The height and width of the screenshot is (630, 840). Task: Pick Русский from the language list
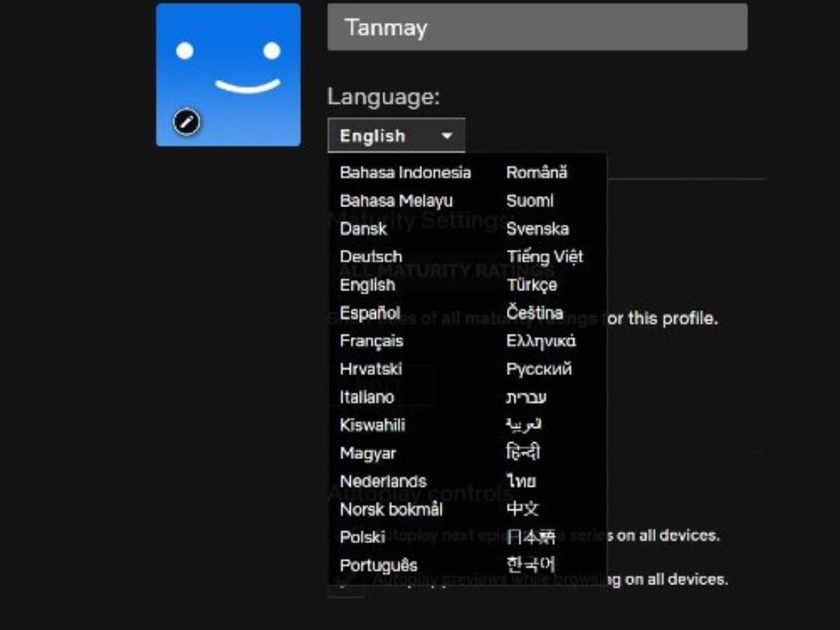(x=539, y=369)
